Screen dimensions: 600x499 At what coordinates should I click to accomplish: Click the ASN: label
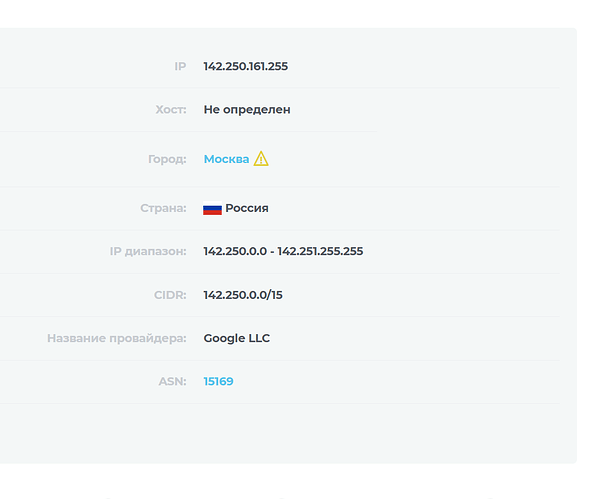[173, 382]
